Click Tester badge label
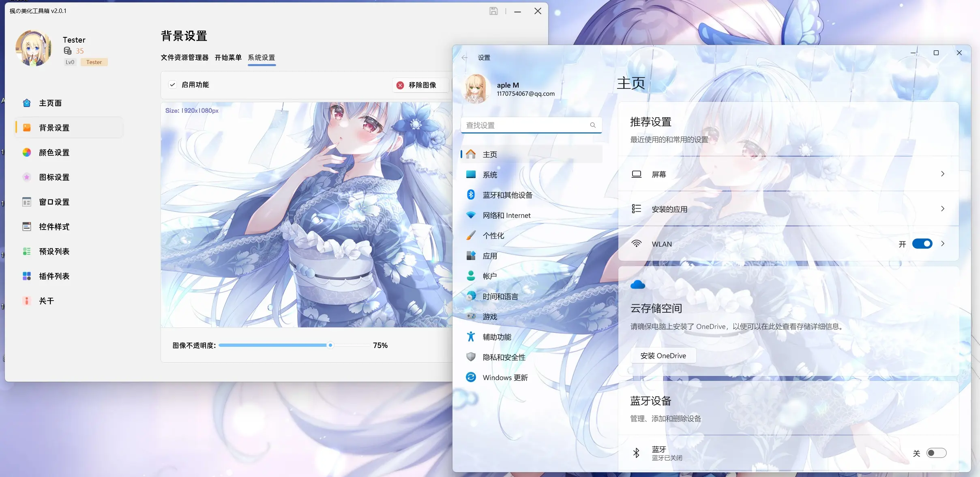 point(94,62)
